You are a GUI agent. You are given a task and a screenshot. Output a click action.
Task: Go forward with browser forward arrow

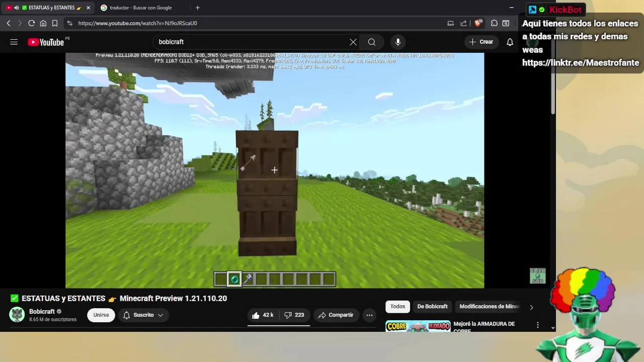(20, 23)
